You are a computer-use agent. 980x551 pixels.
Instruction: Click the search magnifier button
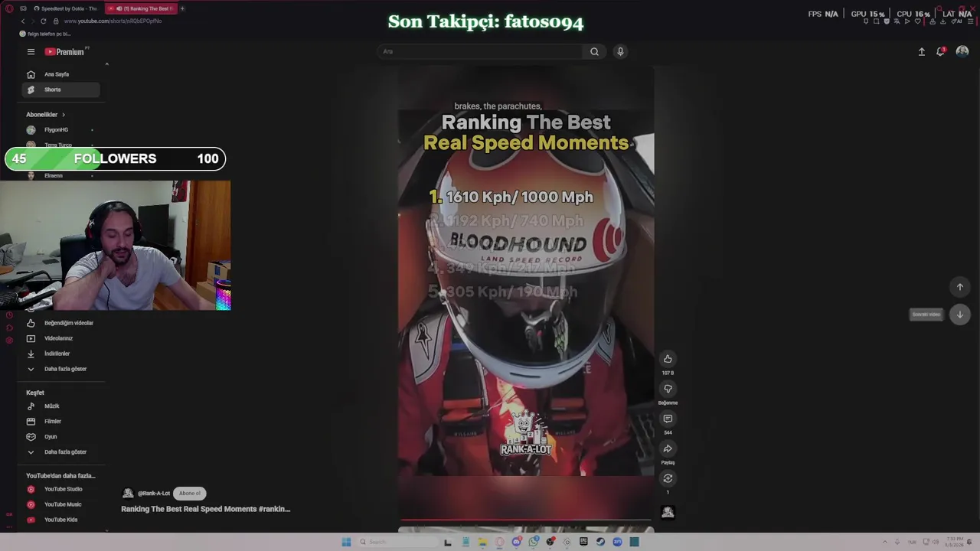[594, 51]
